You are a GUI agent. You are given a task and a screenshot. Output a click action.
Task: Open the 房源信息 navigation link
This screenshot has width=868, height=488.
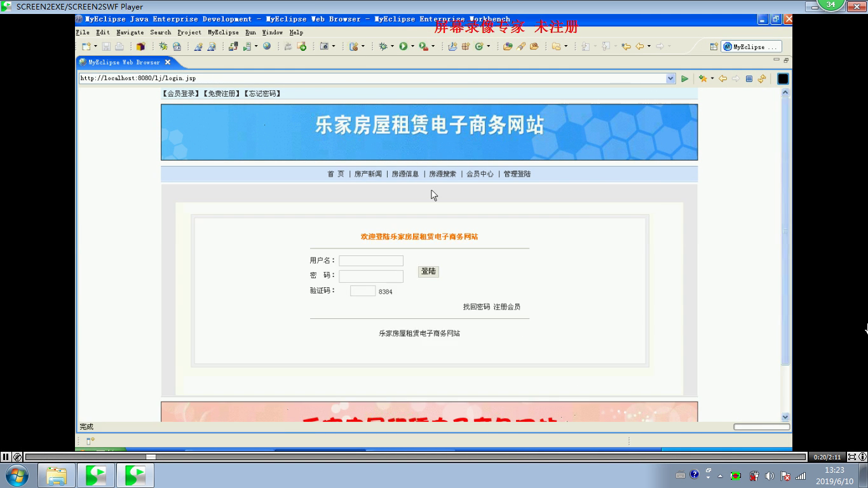coord(405,174)
